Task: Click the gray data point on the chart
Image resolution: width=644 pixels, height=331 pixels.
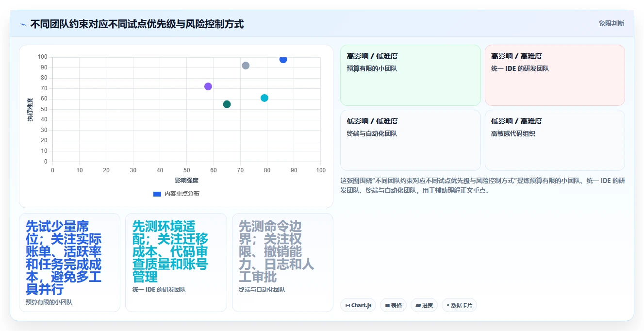Action: coord(246,66)
